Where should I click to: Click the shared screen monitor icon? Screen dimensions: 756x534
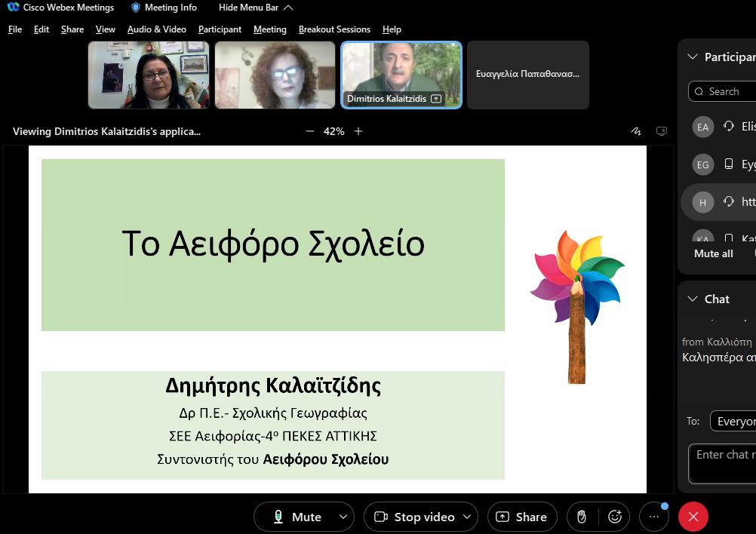pos(662,131)
